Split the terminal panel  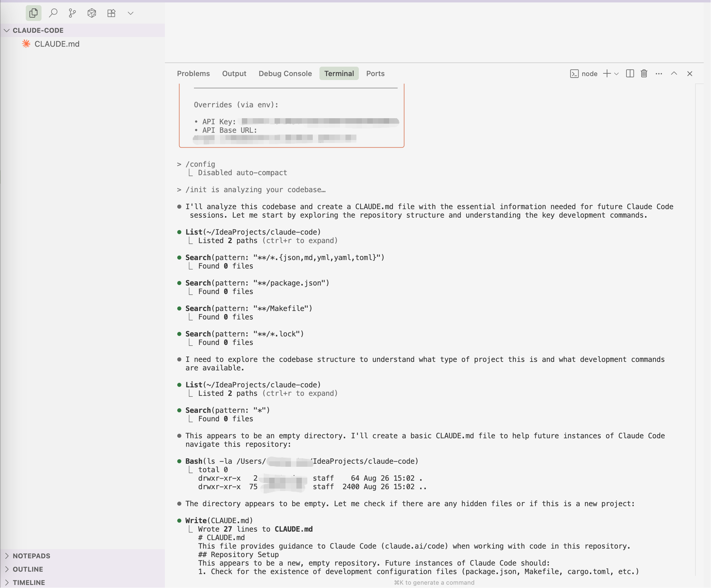[x=630, y=74]
